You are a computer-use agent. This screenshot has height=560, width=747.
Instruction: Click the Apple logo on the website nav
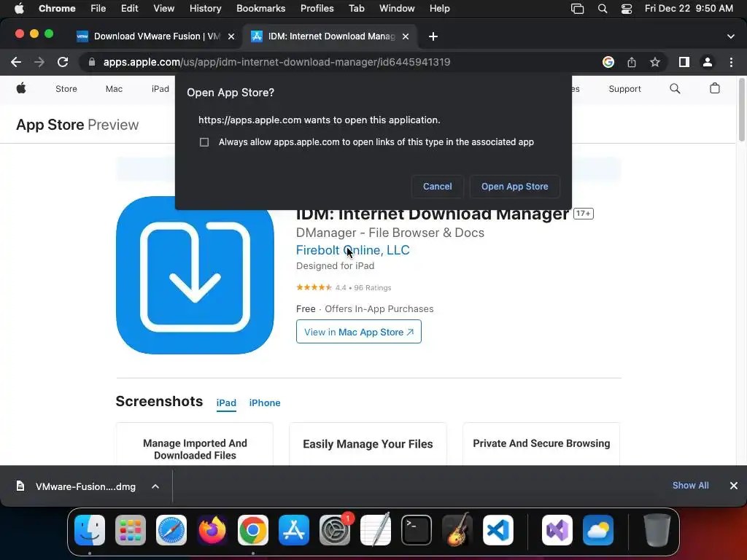click(x=21, y=88)
